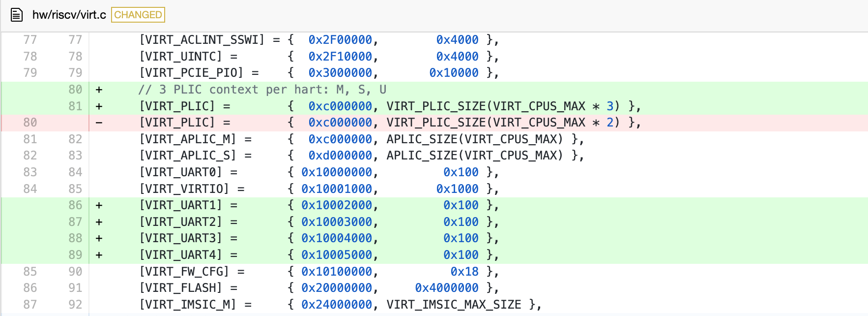
Task: Select new line number 81
Action: pyautogui.click(x=75, y=106)
